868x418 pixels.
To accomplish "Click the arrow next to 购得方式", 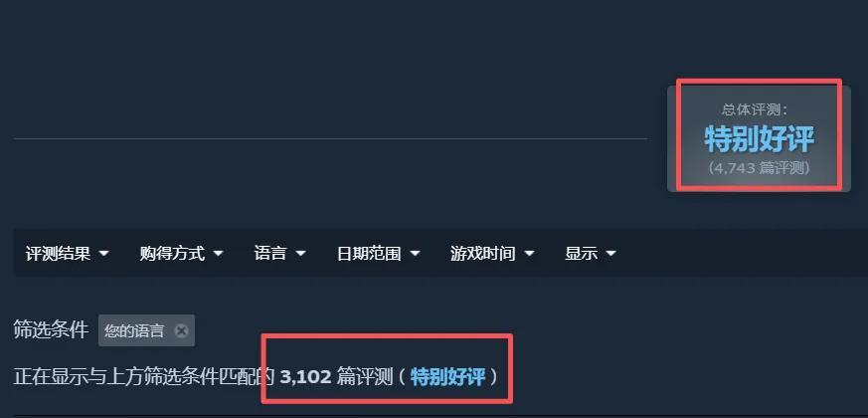I will pos(218,254).
